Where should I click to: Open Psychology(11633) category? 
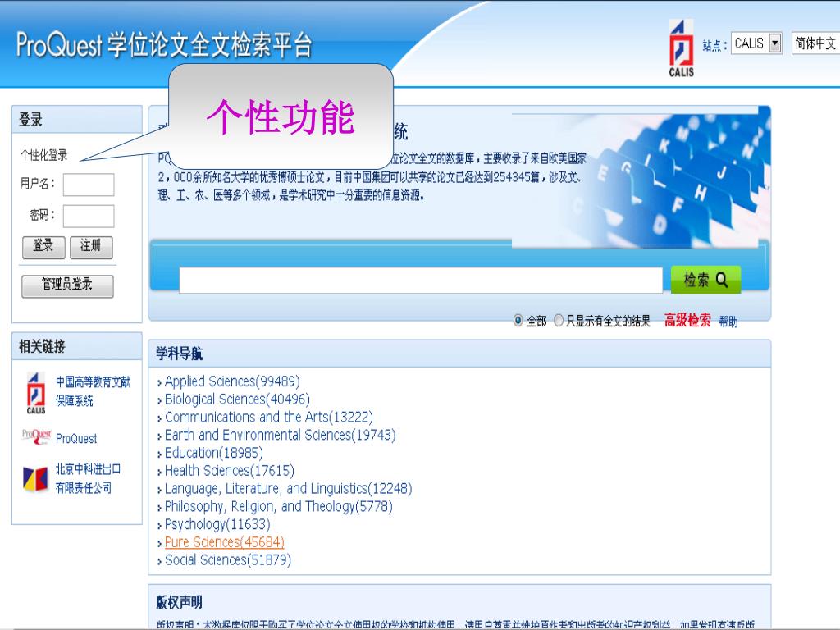217,524
